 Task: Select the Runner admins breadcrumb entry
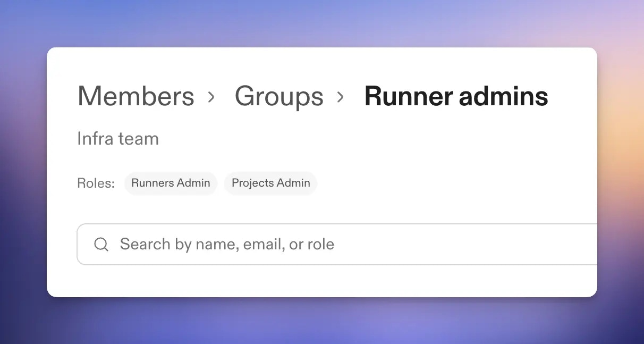point(456,97)
